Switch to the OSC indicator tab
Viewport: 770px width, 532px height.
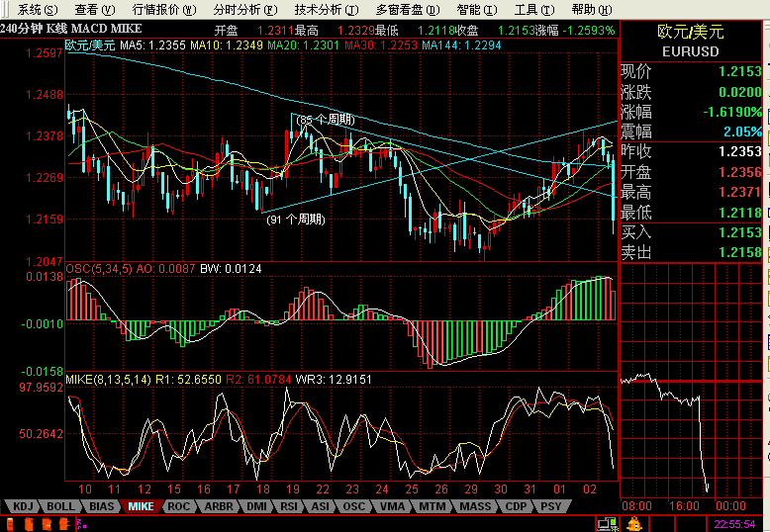tap(353, 506)
